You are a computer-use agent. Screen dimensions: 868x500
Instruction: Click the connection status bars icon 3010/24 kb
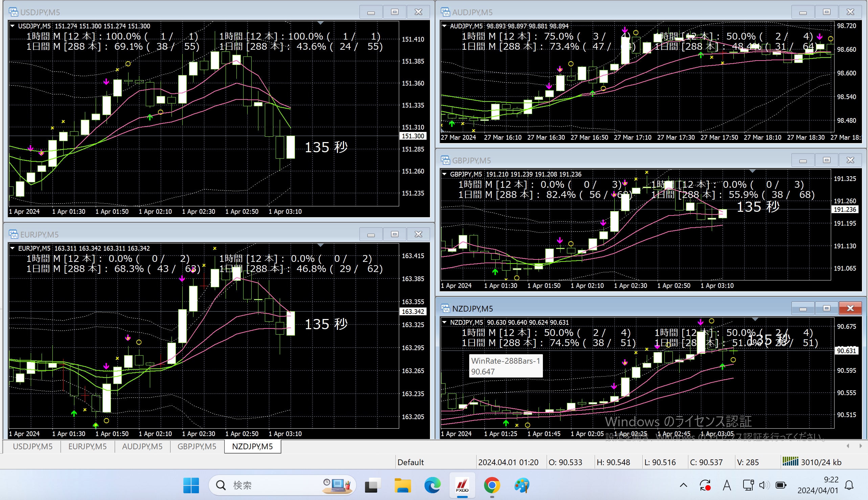(790, 461)
